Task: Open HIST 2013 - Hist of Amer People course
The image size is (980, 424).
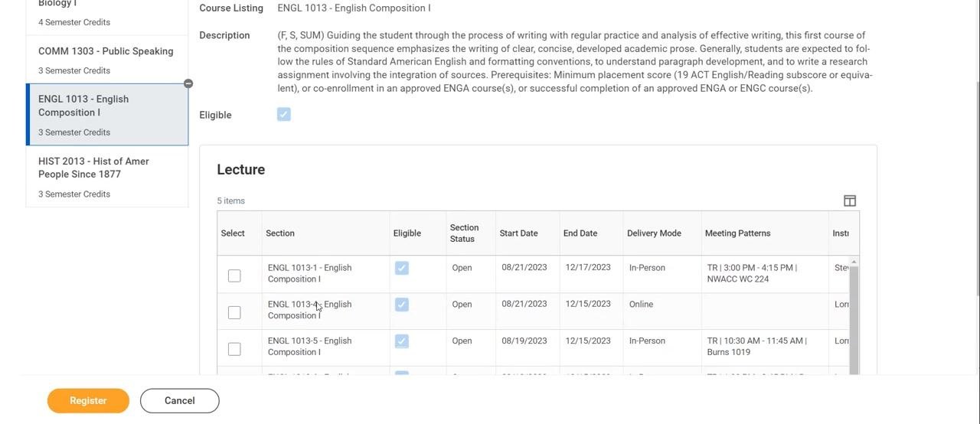Action: click(107, 177)
